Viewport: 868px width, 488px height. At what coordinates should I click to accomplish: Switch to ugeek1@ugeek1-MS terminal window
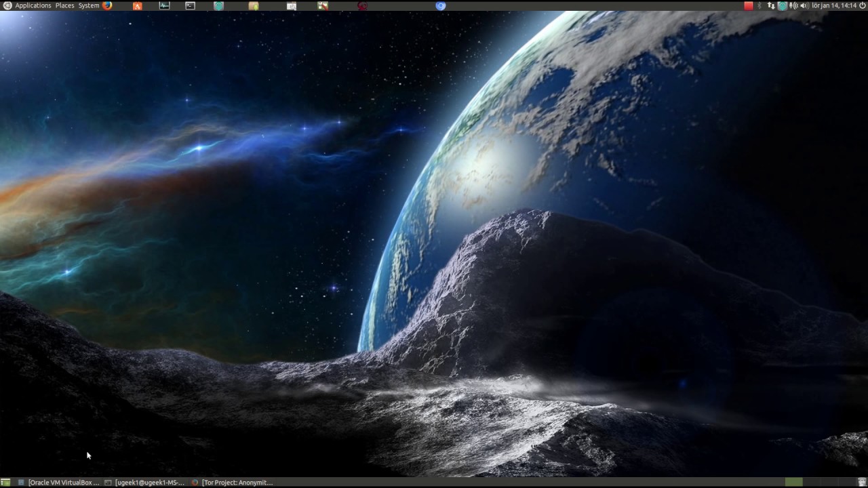click(x=144, y=483)
